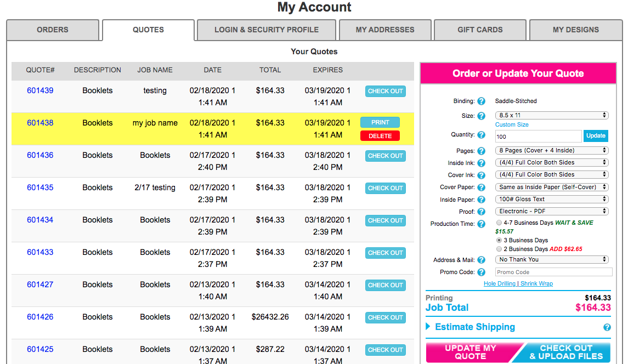Open the Quantity help tooltip icon
Image resolution: width=628 pixels, height=364 pixels.
tap(481, 135)
